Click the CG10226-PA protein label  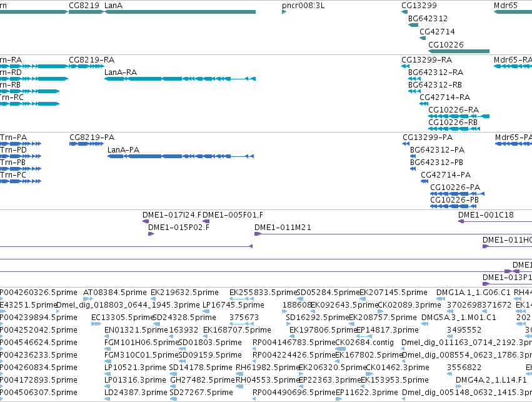pyautogui.click(x=455, y=188)
